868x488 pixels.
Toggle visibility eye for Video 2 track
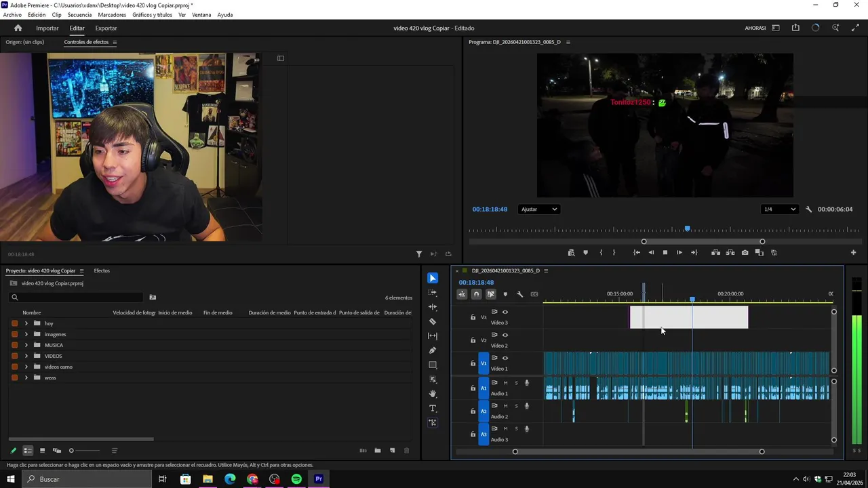click(x=505, y=335)
